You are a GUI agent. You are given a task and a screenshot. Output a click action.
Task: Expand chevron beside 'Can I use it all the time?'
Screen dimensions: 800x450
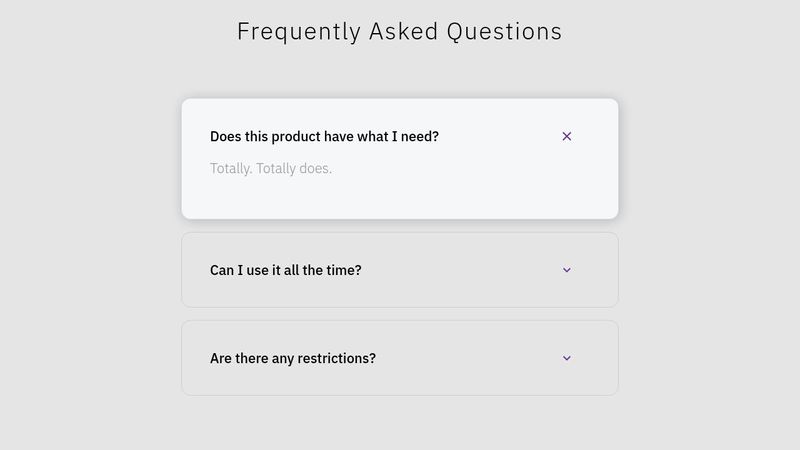tap(566, 270)
